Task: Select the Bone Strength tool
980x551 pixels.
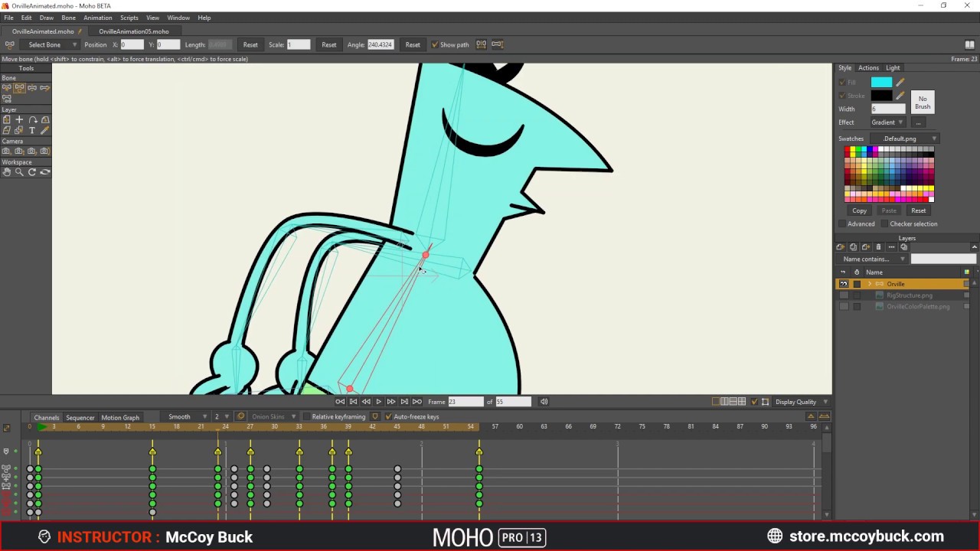Action: point(7,99)
